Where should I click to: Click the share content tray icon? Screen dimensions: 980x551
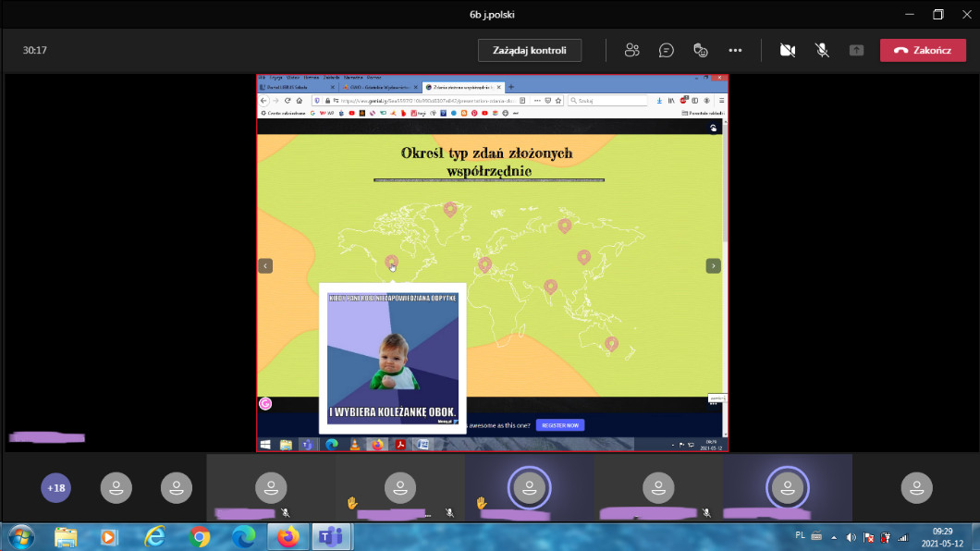(x=856, y=50)
